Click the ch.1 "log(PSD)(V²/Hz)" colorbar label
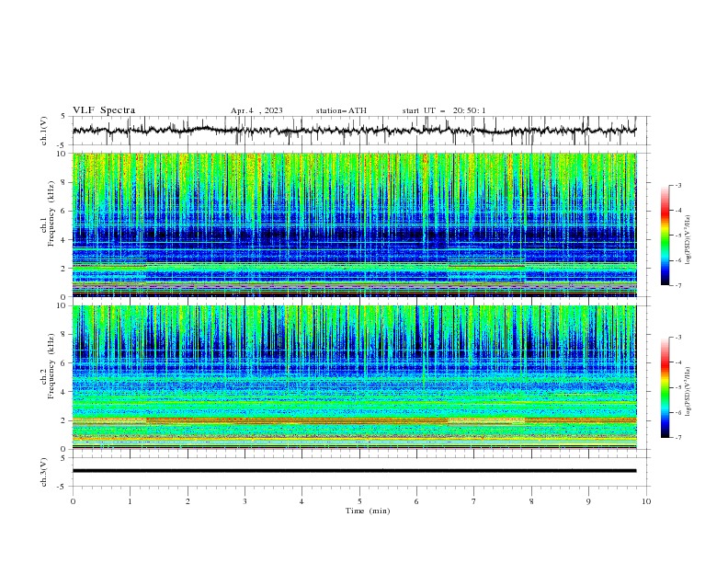Image resolution: width=728 pixels, height=563 pixels. pyautogui.click(x=688, y=240)
